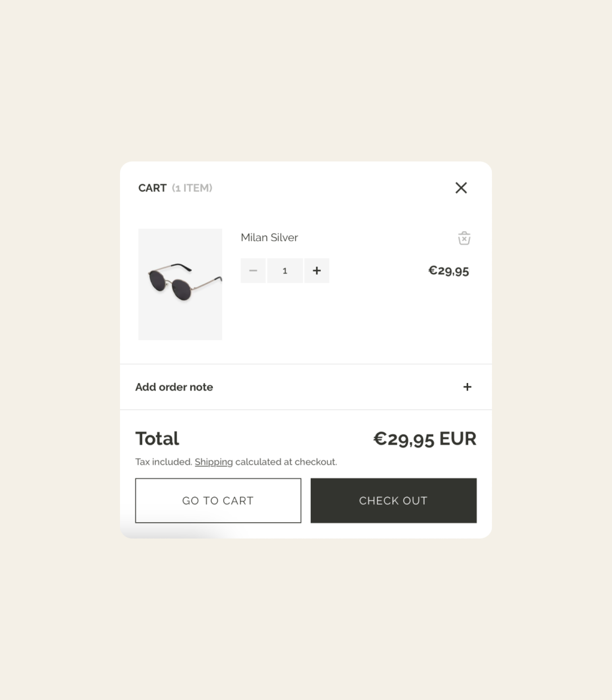Click the CART (1 ITEM) heading
The width and height of the screenshot is (612, 700).
(x=175, y=188)
